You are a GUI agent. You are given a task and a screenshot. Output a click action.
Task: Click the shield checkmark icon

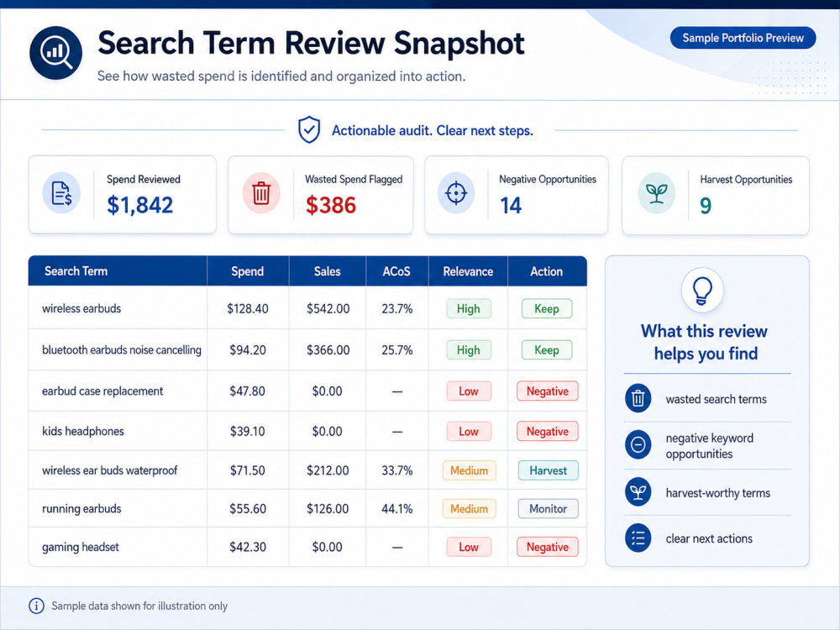pos(309,130)
